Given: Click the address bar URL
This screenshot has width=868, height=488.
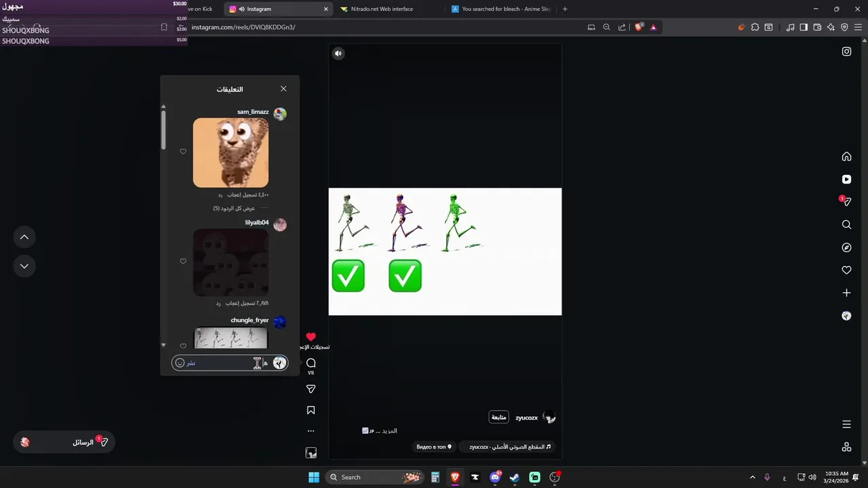Looking at the screenshot, I should point(243,27).
